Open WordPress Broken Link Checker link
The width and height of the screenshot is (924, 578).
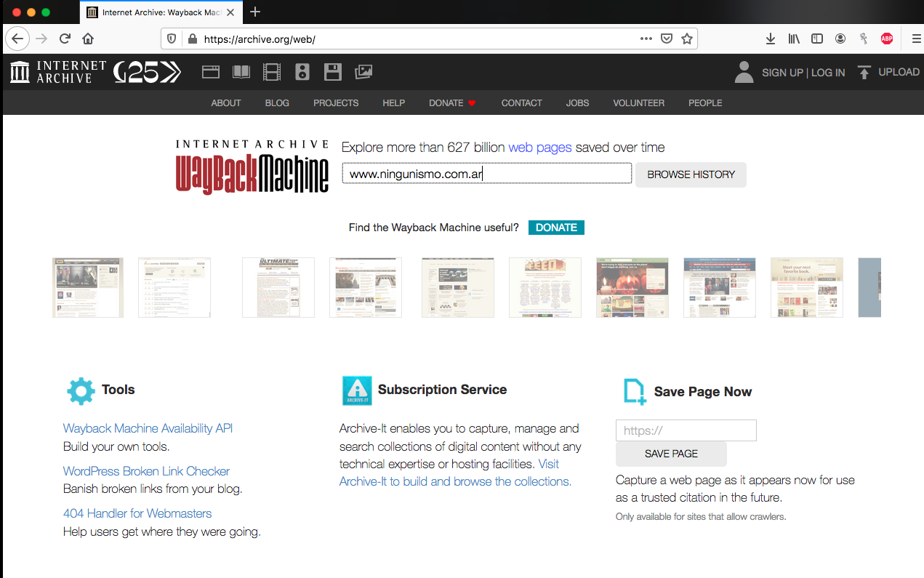(x=146, y=471)
